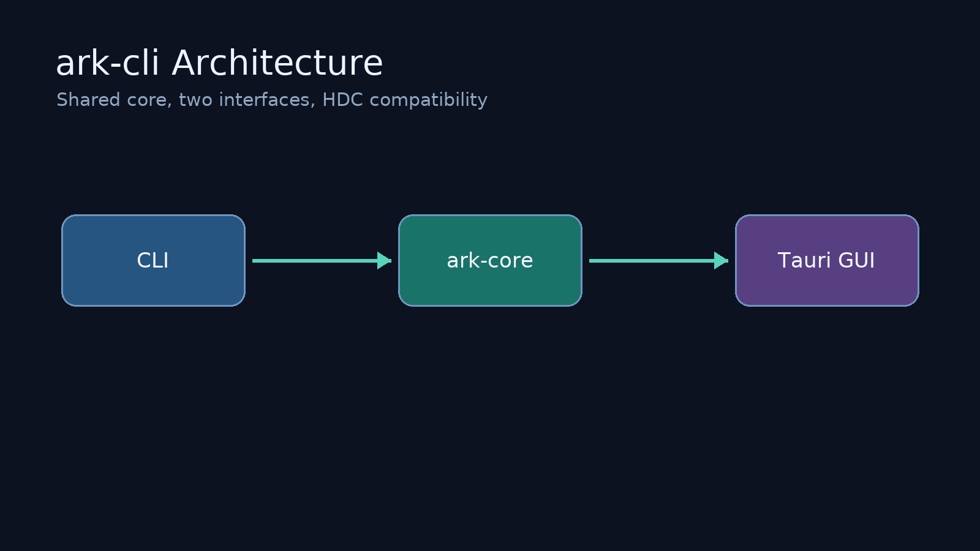
Task: Click the "Shared core, two interfaces, HDC compatibility" subtitle
Action: (x=272, y=100)
